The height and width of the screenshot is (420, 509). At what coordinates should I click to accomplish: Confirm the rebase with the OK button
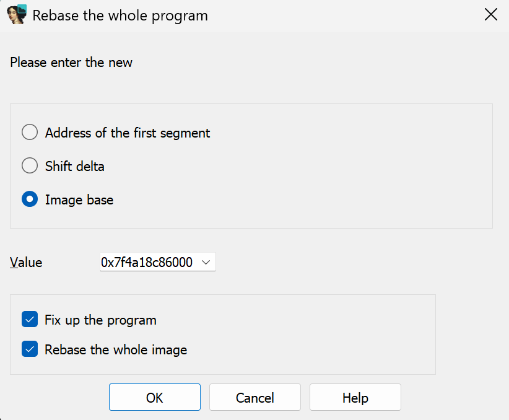(x=155, y=397)
